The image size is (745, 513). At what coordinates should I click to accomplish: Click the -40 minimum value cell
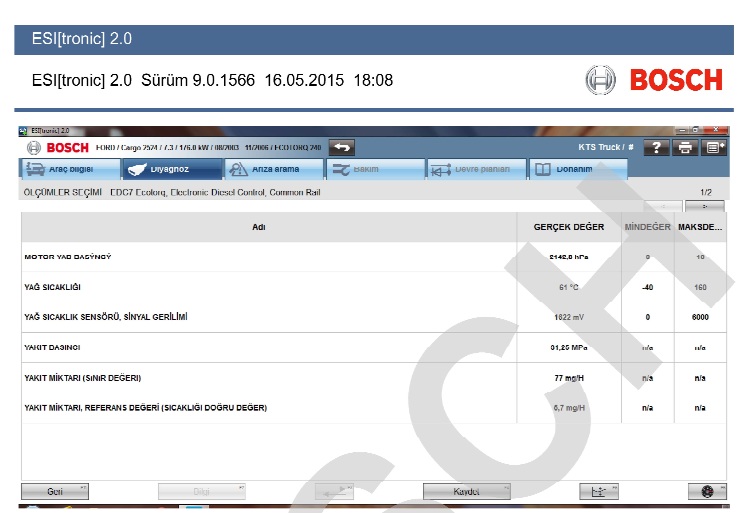[x=648, y=287]
